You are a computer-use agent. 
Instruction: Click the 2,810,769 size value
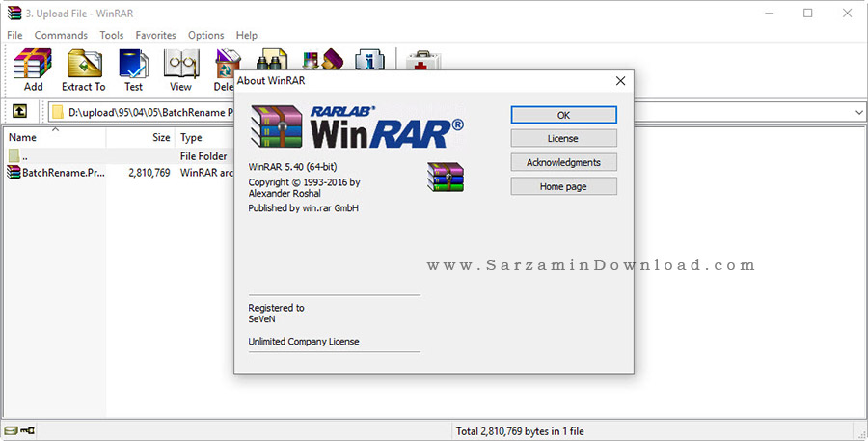pos(149,173)
